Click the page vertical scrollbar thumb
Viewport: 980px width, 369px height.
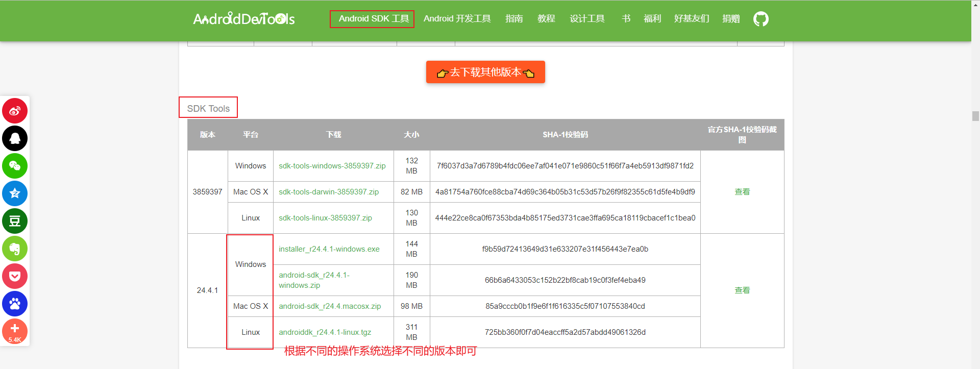tap(975, 116)
